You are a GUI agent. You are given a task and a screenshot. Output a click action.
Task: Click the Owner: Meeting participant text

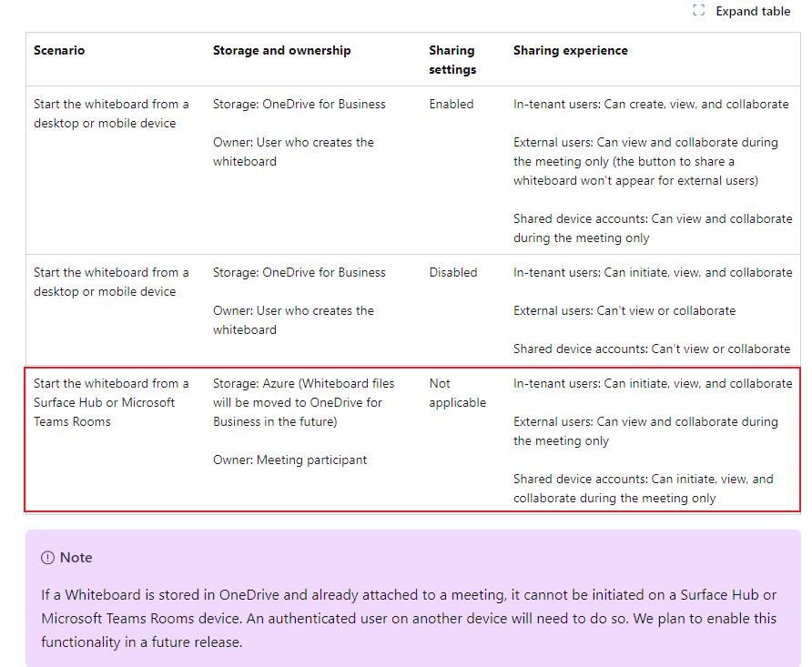coord(289,460)
